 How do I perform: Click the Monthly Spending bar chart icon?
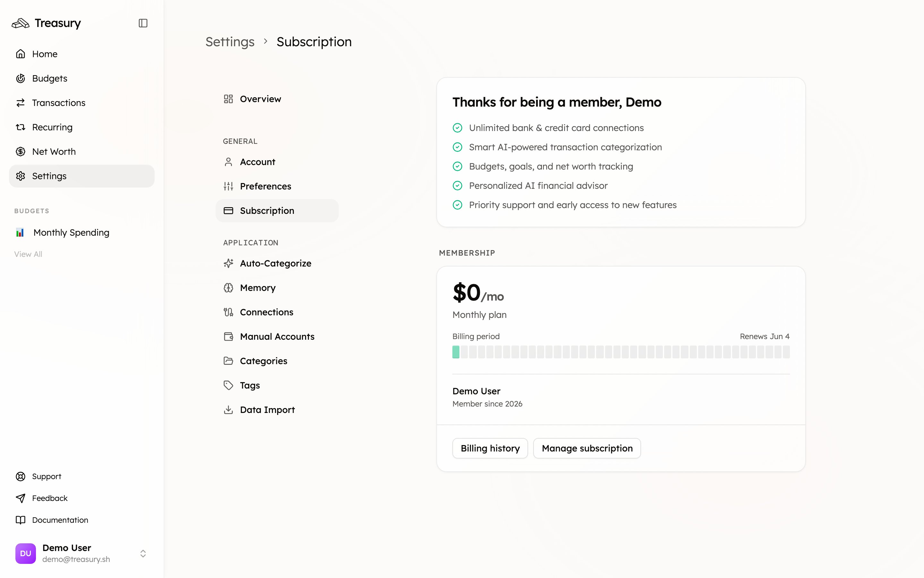pyautogui.click(x=20, y=232)
